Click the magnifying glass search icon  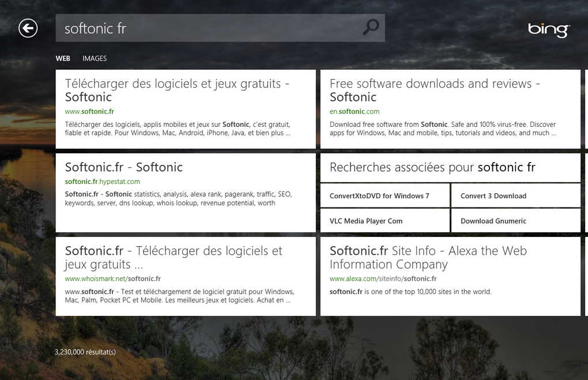[371, 27]
